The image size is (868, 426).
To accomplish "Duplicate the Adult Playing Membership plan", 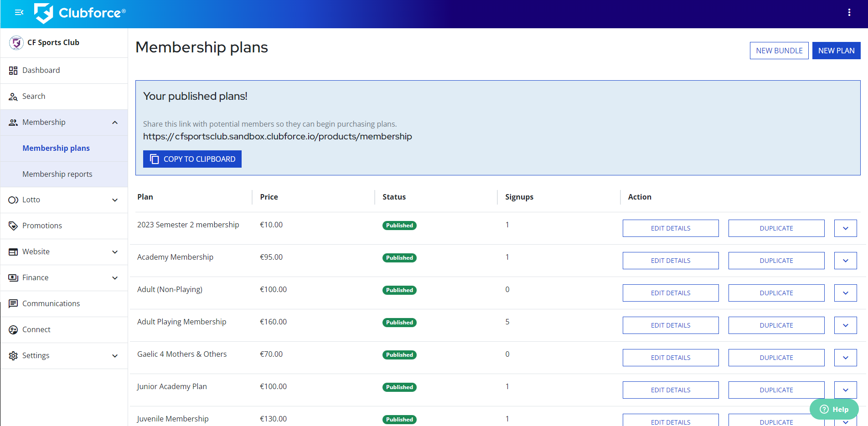I will click(x=776, y=325).
